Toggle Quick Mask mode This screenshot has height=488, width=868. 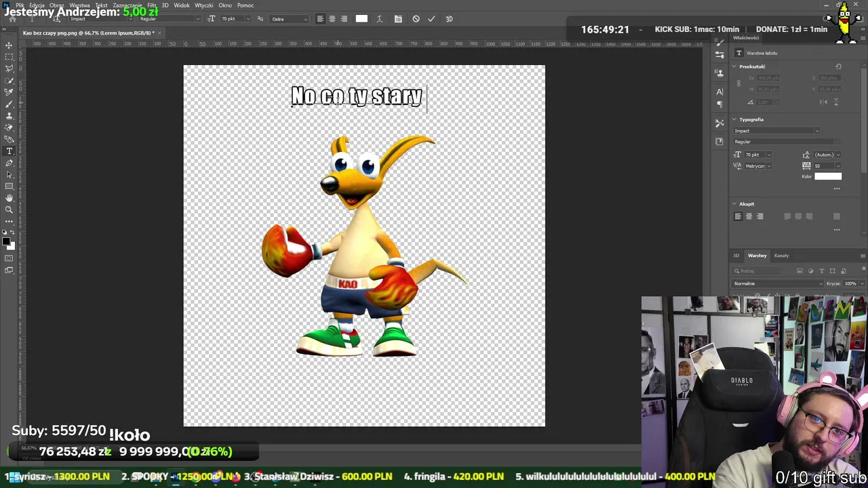[9, 258]
